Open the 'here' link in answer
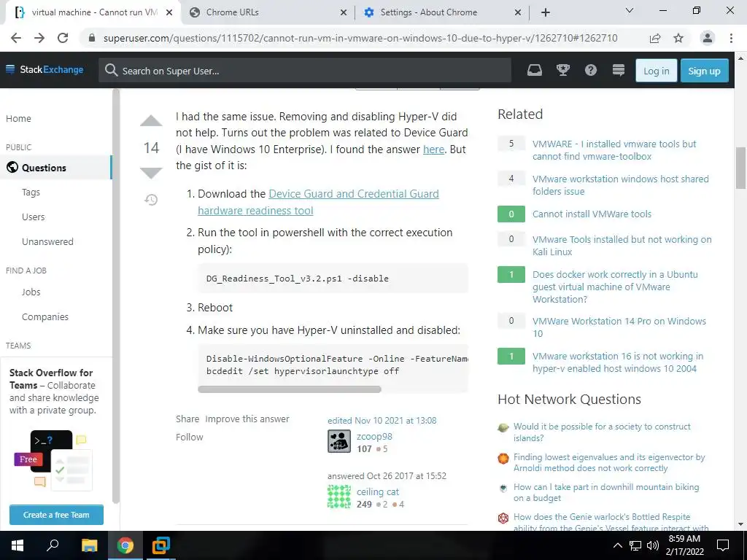The width and height of the screenshot is (747, 560). (x=433, y=149)
